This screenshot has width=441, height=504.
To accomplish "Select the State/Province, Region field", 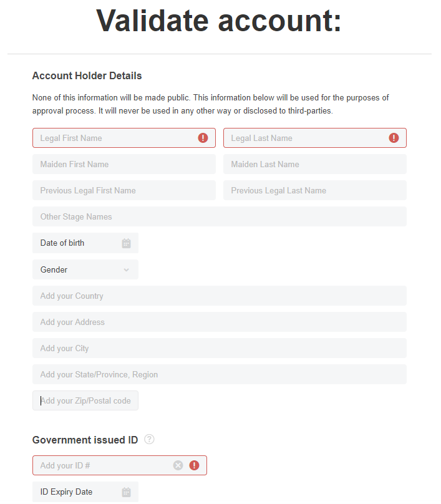I will point(220,374).
